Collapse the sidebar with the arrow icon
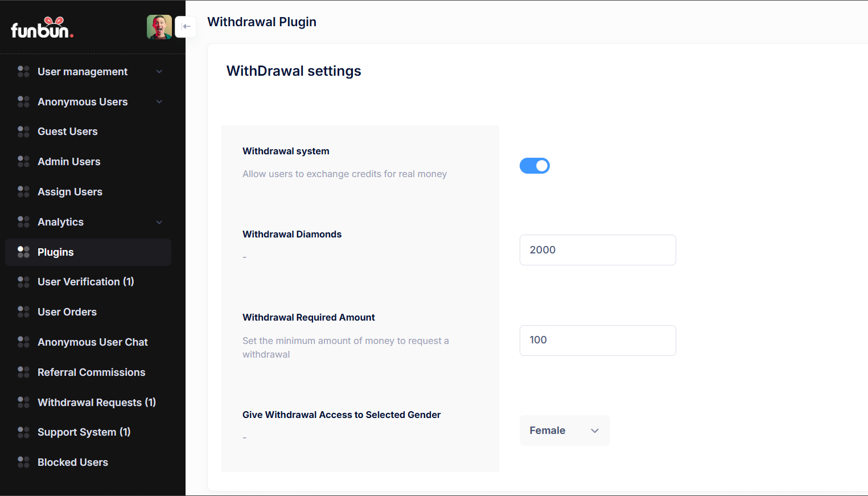 pos(186,27)
